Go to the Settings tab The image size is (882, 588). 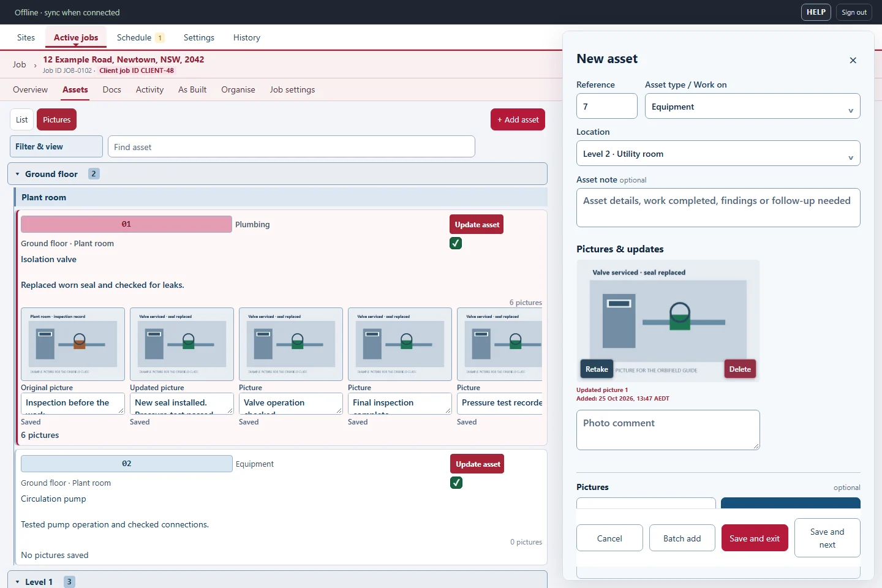[x=199, y=37]
